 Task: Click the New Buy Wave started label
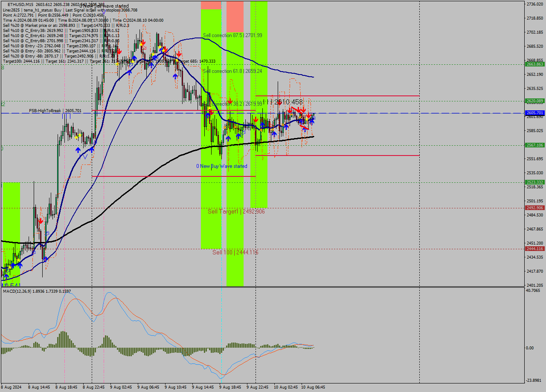(x=222, y=166)
